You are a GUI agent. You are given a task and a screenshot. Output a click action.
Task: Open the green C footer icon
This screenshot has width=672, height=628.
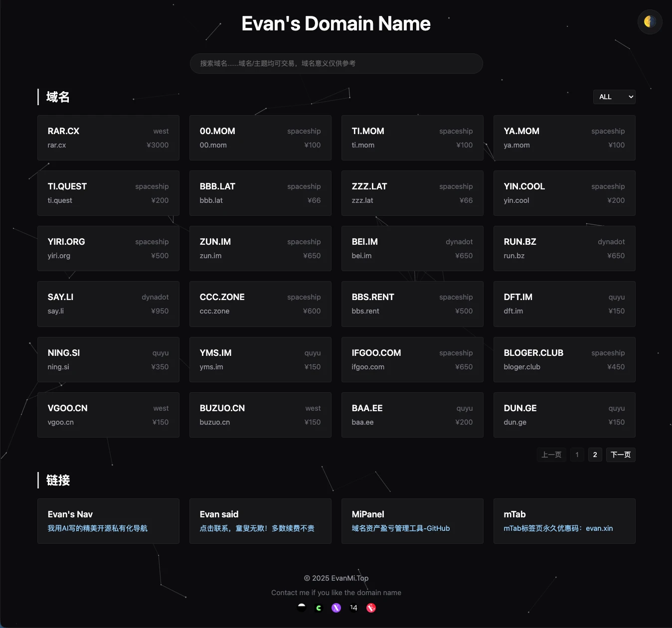point(319,608)
